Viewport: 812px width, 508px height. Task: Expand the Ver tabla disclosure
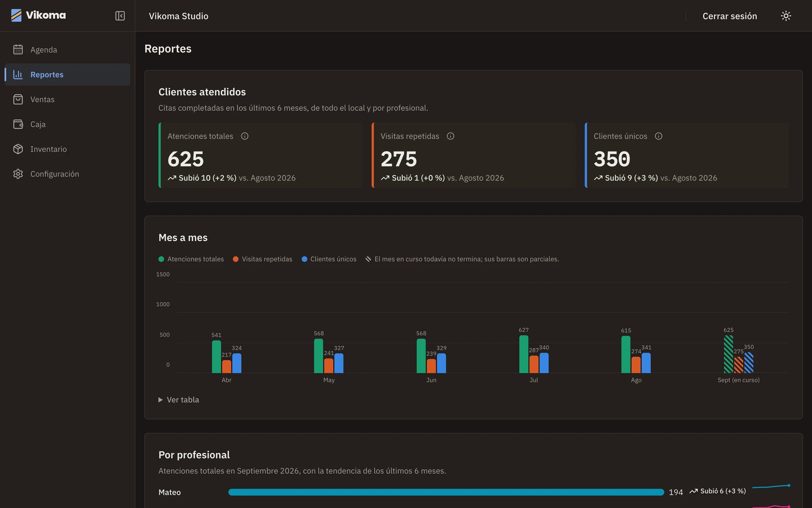click(x=179, y=400)
